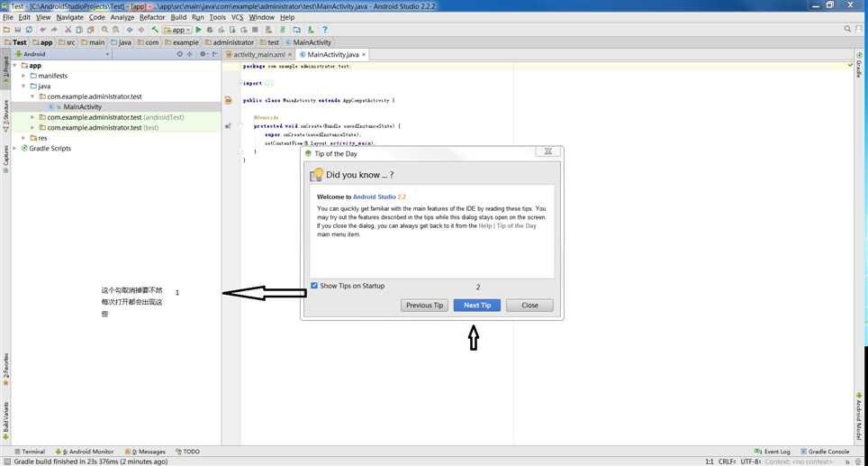Image resolution: width=868 pixels, height=466 pixels.
Task: Close the MainActivity.java tab
Action: coord(364,54)
